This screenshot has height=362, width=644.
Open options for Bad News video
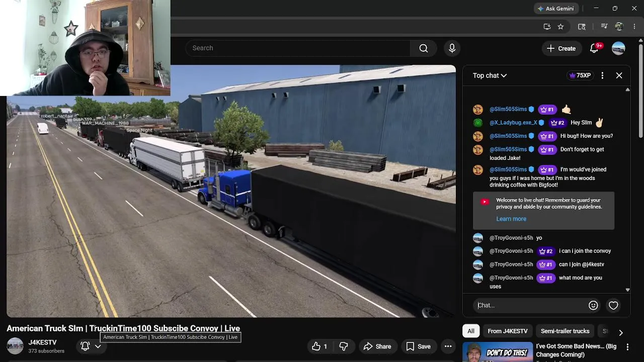point(627,347)
